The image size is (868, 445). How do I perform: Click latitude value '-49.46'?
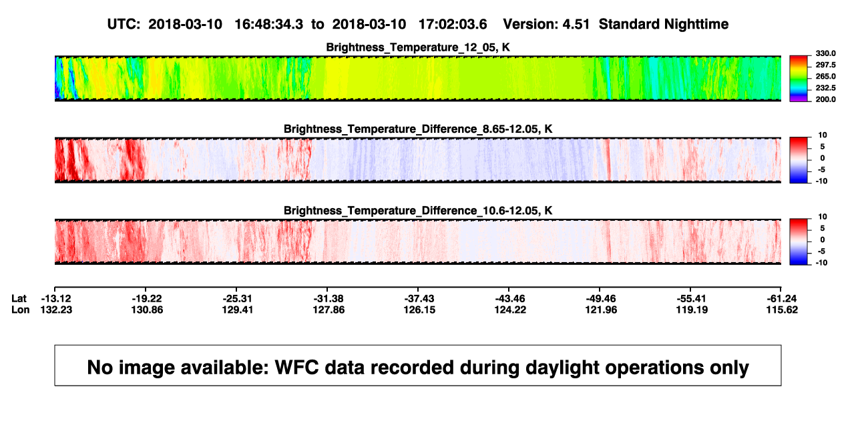[x=602, y=298]
